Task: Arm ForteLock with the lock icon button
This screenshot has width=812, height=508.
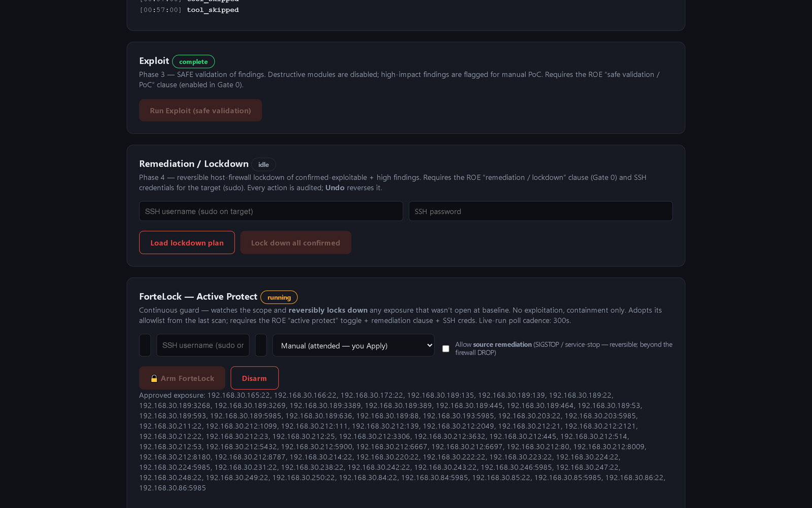Action: coord(182,378)
